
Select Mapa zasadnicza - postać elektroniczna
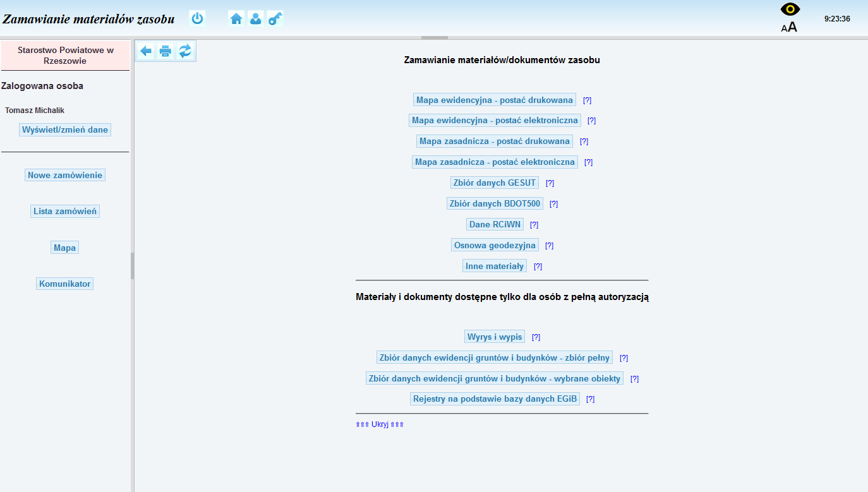click(x=495, y=162)
